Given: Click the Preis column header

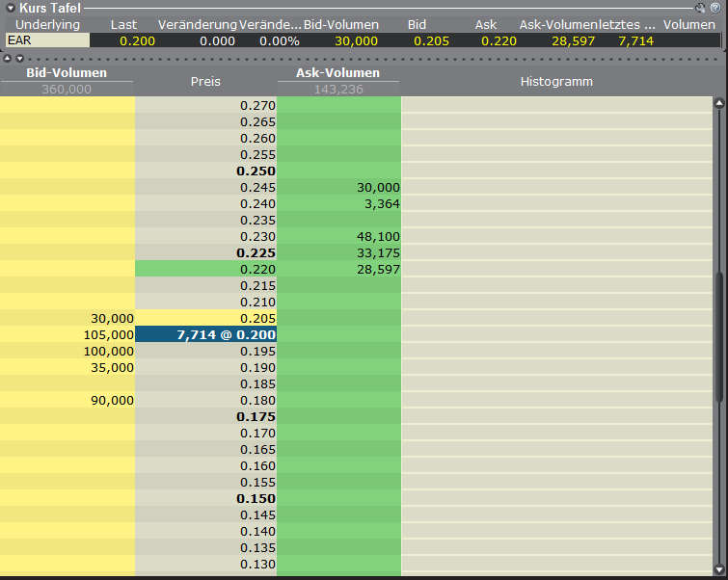Looking at the screenshot, I should tap(204, 82).
